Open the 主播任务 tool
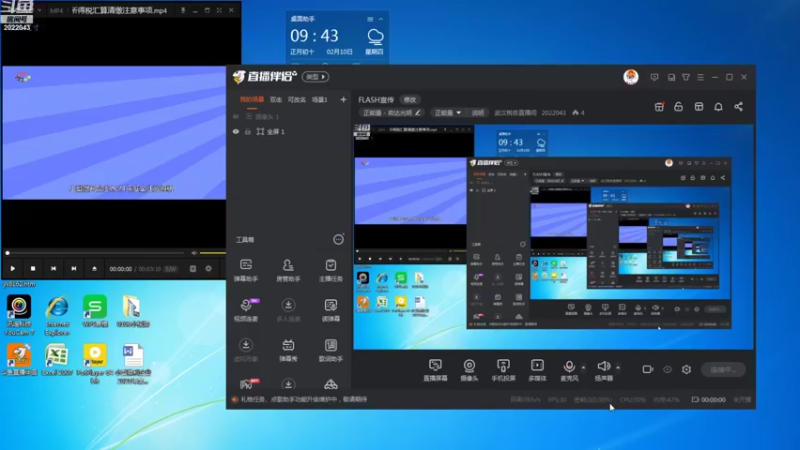The width and height of the screenshot is (800, 450). pos(331,270)
